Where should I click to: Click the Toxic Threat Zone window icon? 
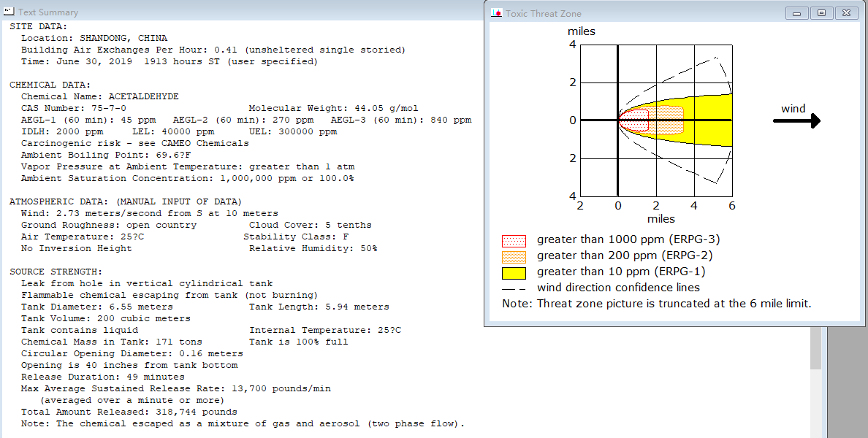tap(497, 12)
